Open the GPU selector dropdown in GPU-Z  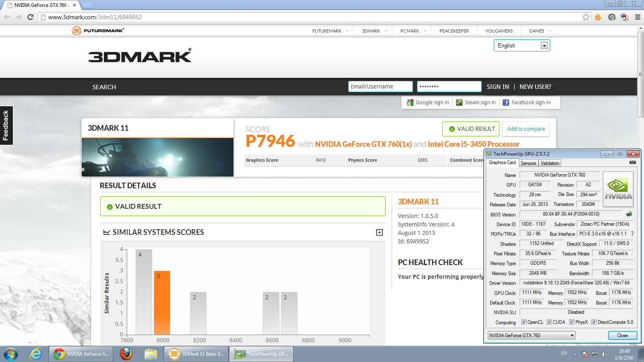pos(531,335)
